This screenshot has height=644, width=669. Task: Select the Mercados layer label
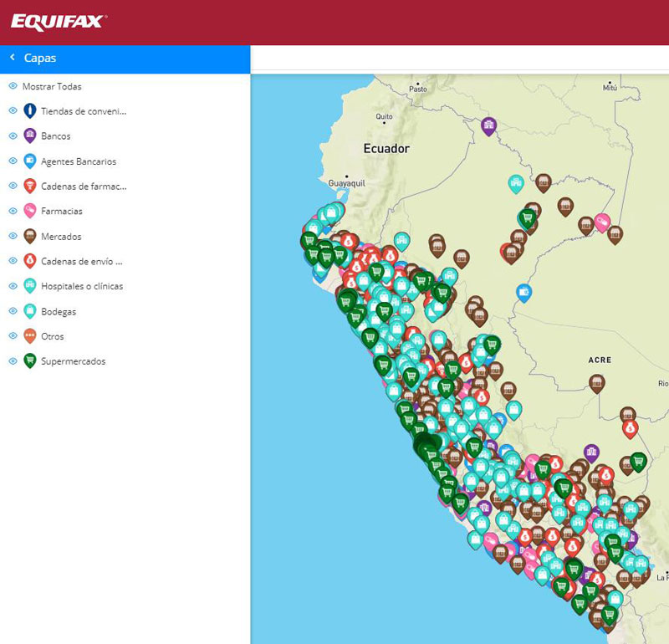point(61,237)
